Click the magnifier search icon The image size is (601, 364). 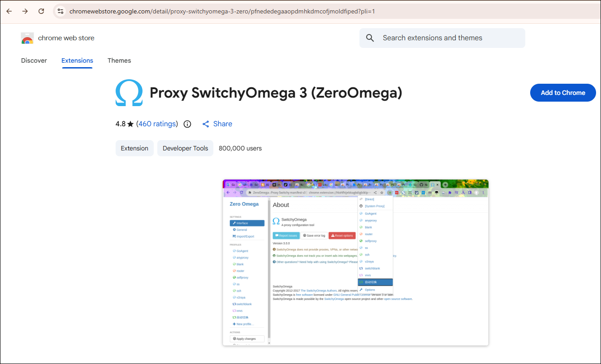(370, 38)
